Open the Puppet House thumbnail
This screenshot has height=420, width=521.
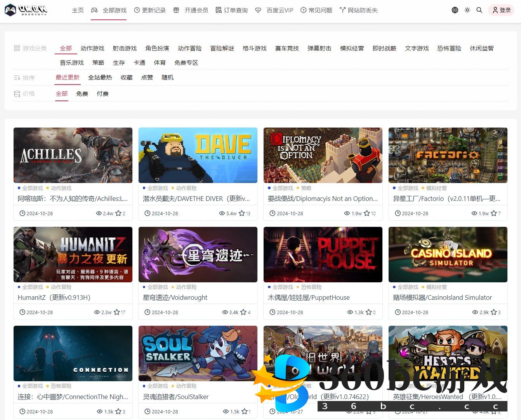tap(323, 254)
